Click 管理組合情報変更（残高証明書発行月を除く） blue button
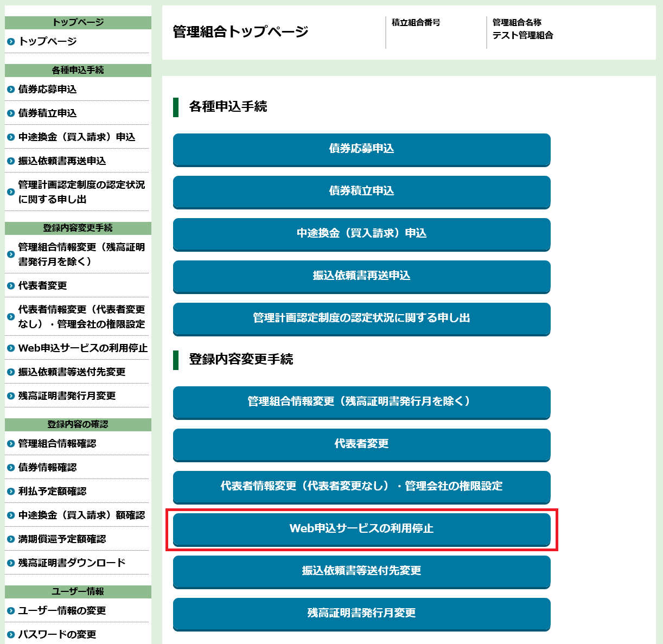The image size is (663, 644). pos(362,403)
